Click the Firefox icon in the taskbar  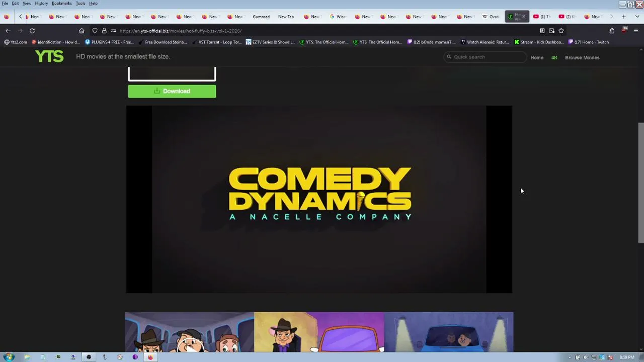[x=150, y=357]
